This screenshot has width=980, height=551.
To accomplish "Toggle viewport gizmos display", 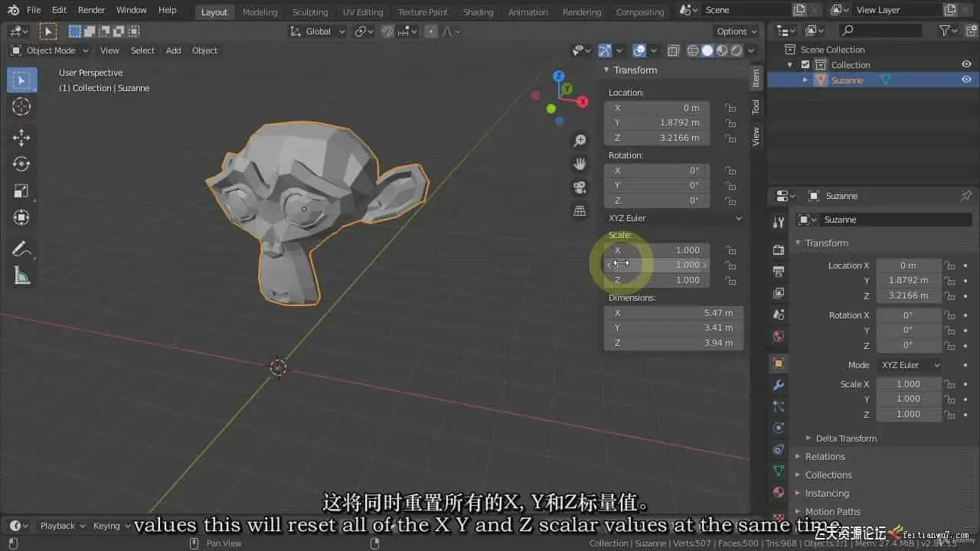I will [x=605, y=51].
